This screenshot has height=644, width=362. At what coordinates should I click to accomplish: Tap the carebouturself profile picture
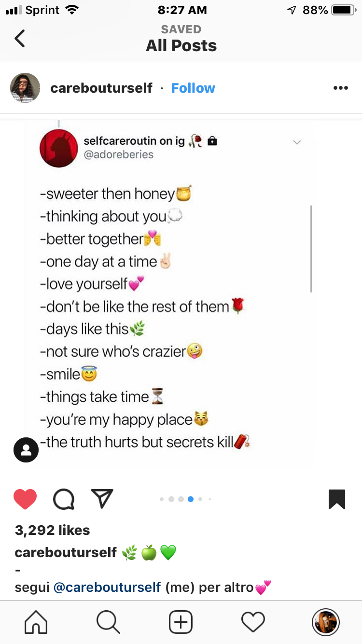pyautogui.click(x=25, y=88)
